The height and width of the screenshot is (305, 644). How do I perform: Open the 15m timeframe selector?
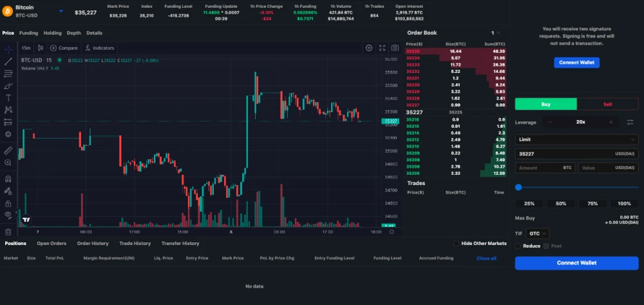click(26, 48)
